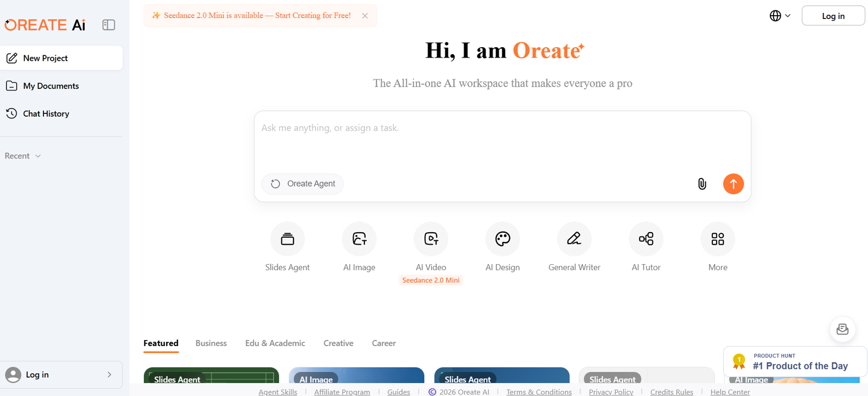Open the green Slides Agent template card
868x396 pixels.
click(212, 375)
